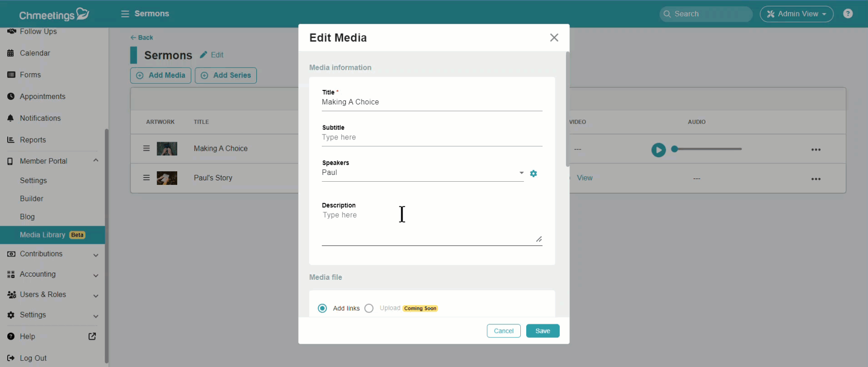Click the TITLE column header
Screen dimensions: 868x367
(x=201, y=122)
